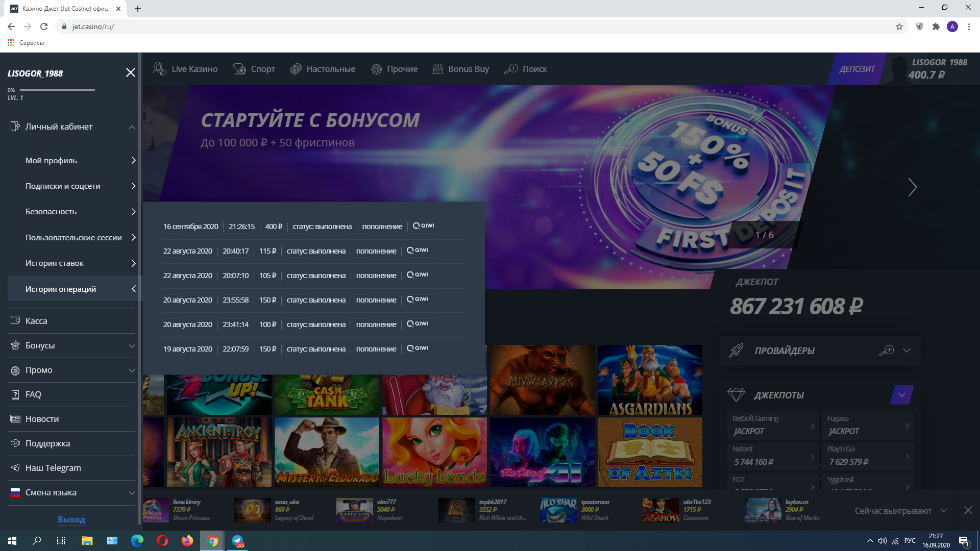980x551 pixels.
Task: Click the Депозит button
Action: (x=856, y=69)
